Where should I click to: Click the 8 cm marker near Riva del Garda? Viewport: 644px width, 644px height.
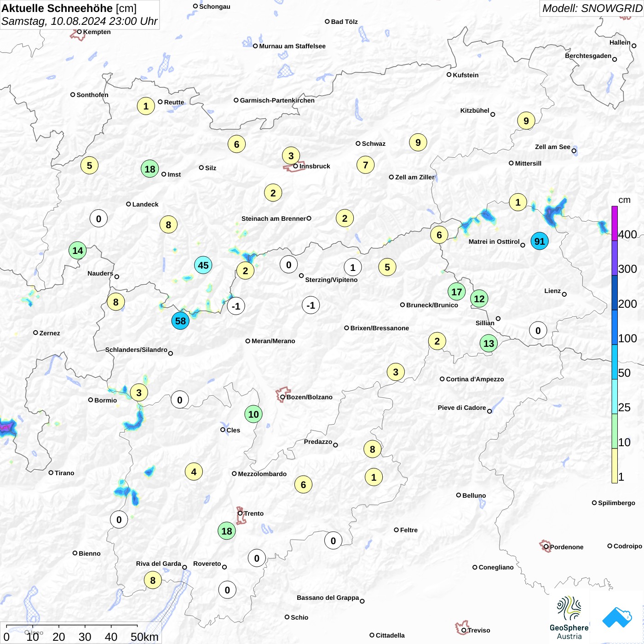(x=153, y=580)
